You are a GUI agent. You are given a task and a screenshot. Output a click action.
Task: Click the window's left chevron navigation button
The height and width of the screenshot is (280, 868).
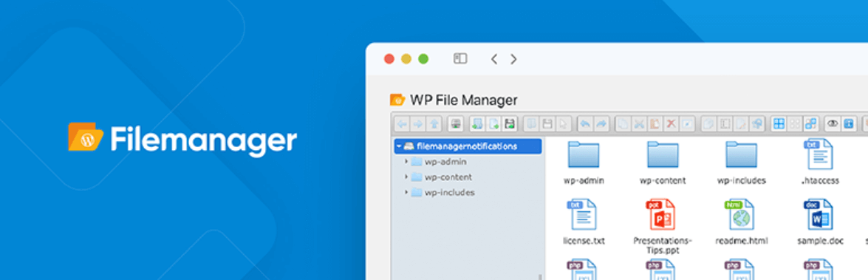493,58
